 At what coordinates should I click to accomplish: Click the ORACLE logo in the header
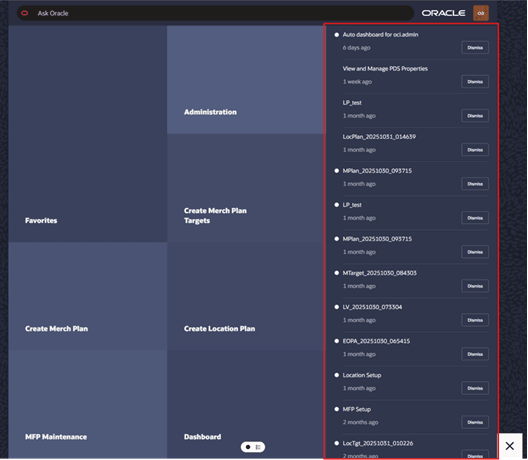(443, 13)
